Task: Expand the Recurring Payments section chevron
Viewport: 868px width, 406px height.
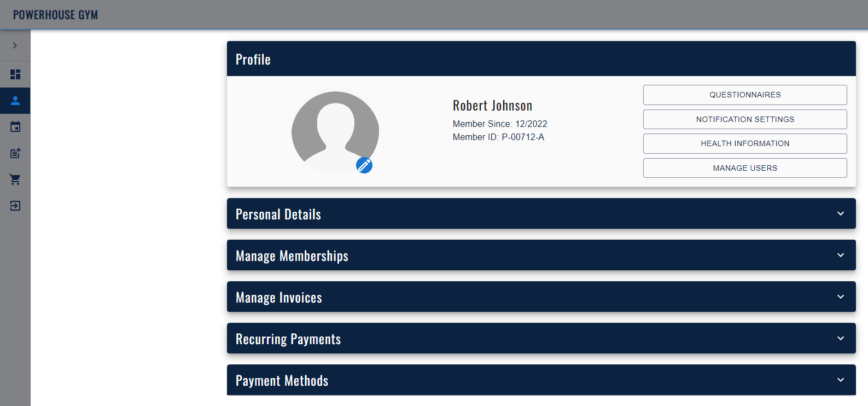Action: [x=841, y=338]
